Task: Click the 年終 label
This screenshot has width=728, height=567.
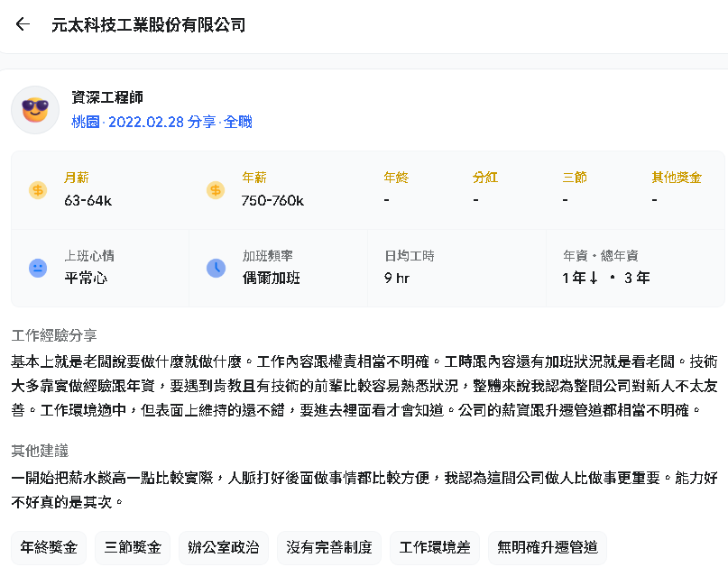Action: coord(396,178)
